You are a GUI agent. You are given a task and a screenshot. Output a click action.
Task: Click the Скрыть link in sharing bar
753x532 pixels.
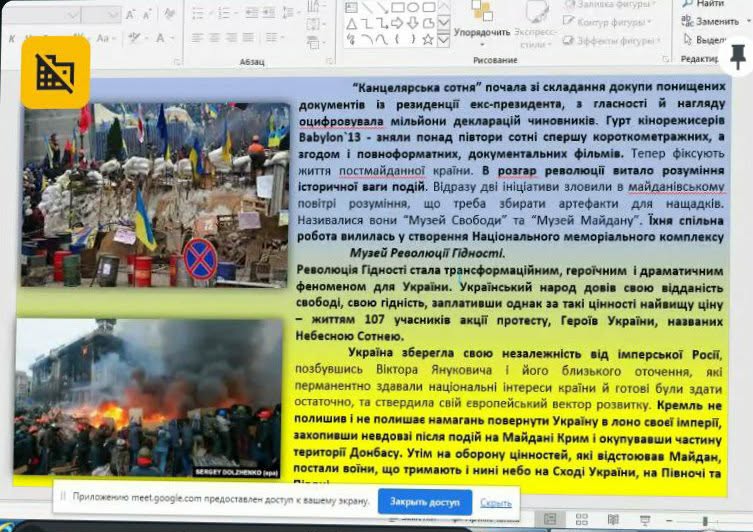(495, 502)
